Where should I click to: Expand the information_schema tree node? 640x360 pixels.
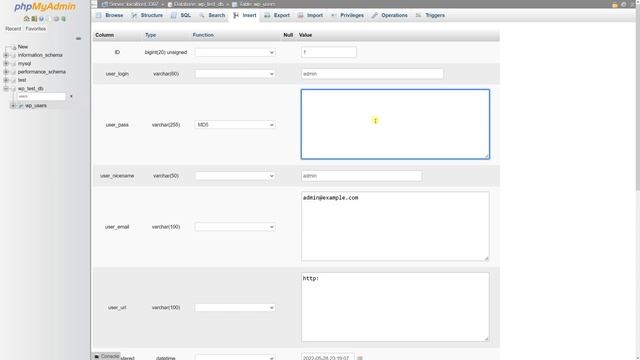coord(6,55)
